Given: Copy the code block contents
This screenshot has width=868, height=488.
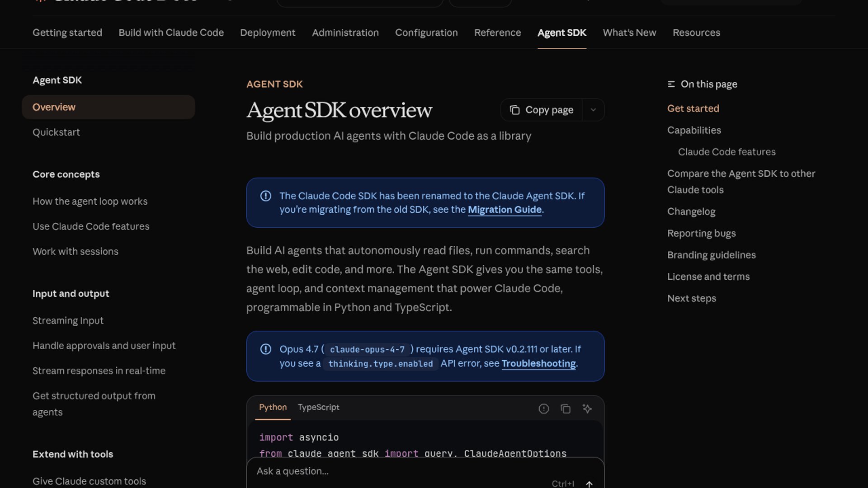Looking at the screenshot, I should click(x=565, y=408).
